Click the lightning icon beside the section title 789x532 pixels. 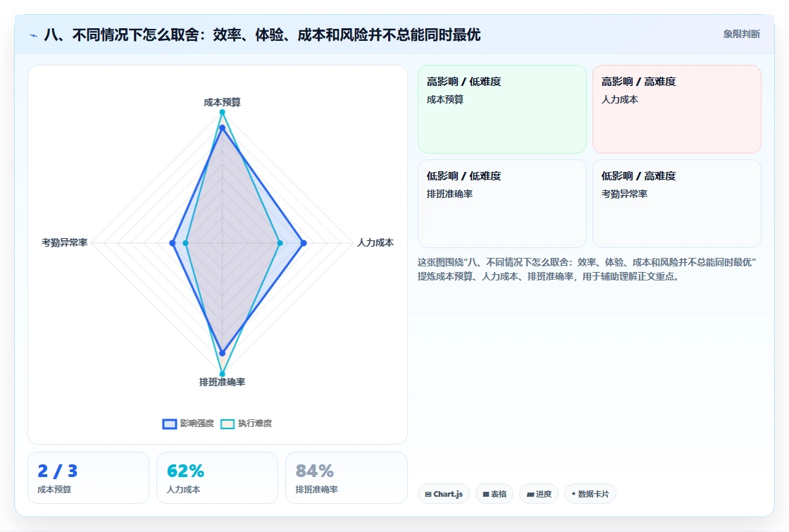34,35
